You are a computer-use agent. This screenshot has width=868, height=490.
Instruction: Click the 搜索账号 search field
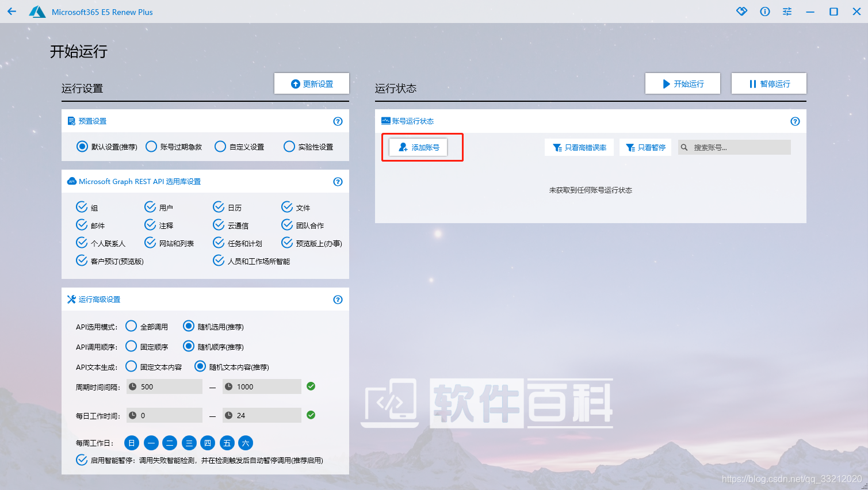739,148
